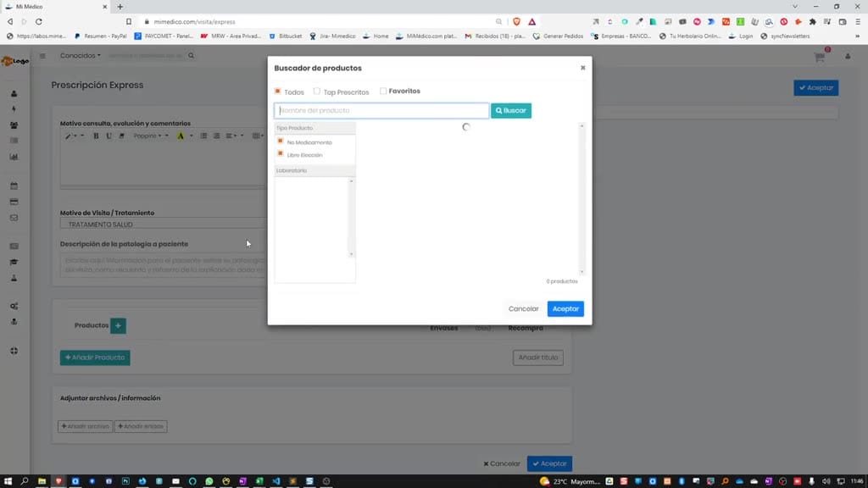Click the Descripción de la patología text area
Screen dimensions: 868x488
coord(164,265)
